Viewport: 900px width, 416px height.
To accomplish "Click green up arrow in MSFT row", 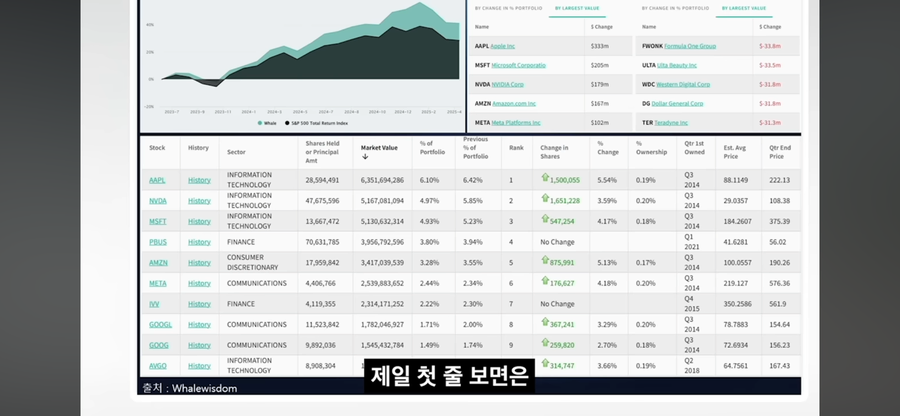I will pos(545,219).
